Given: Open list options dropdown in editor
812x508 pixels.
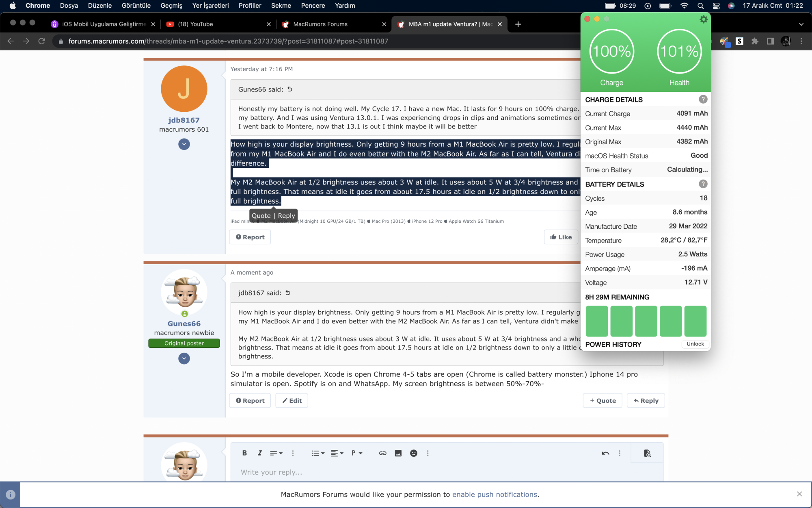Looking at the screenshot, I should coord(318,453).
